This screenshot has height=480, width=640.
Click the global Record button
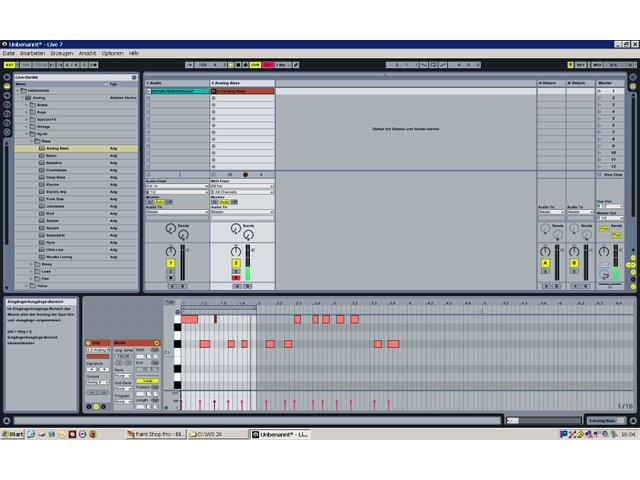click(246, 65)
